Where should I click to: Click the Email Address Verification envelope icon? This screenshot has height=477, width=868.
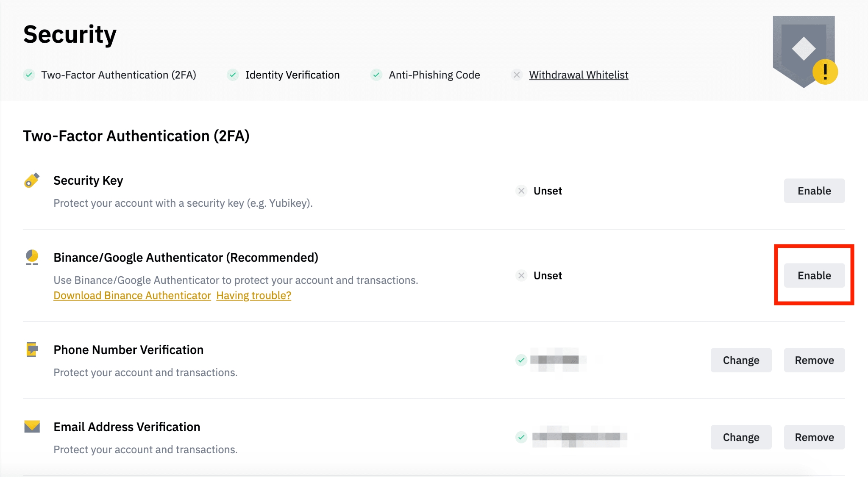pos(32,427)
